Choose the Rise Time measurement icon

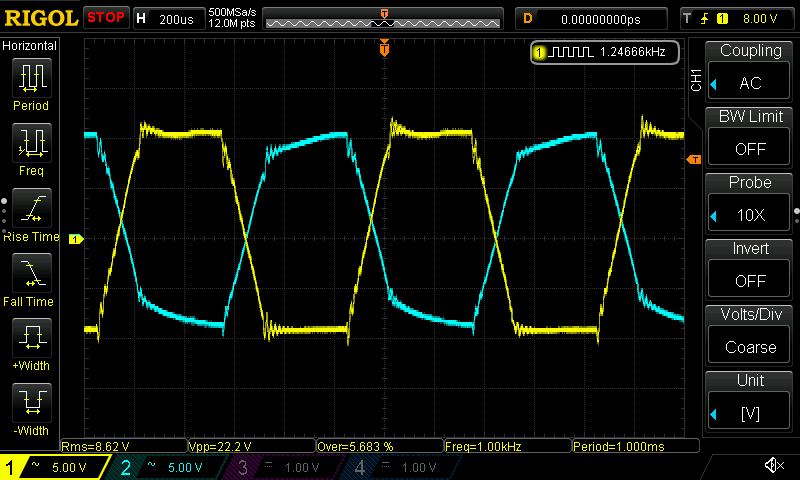tap(31, 207)
